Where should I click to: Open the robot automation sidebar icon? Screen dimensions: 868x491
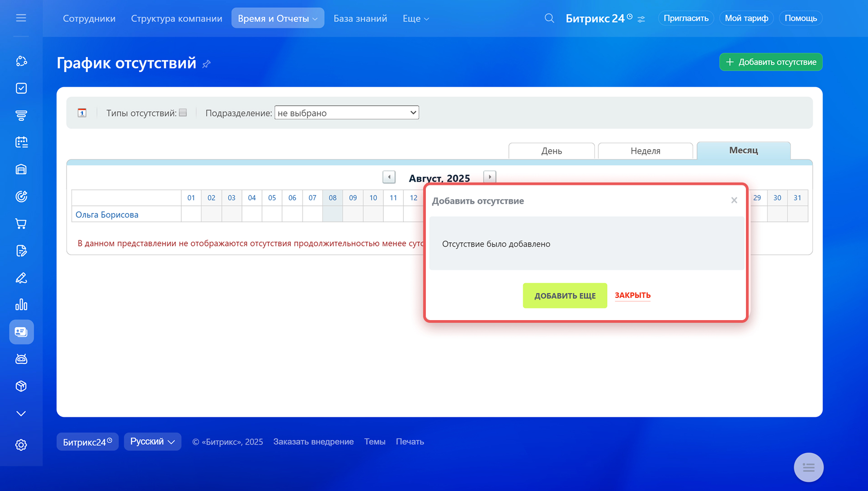[21, 359]
